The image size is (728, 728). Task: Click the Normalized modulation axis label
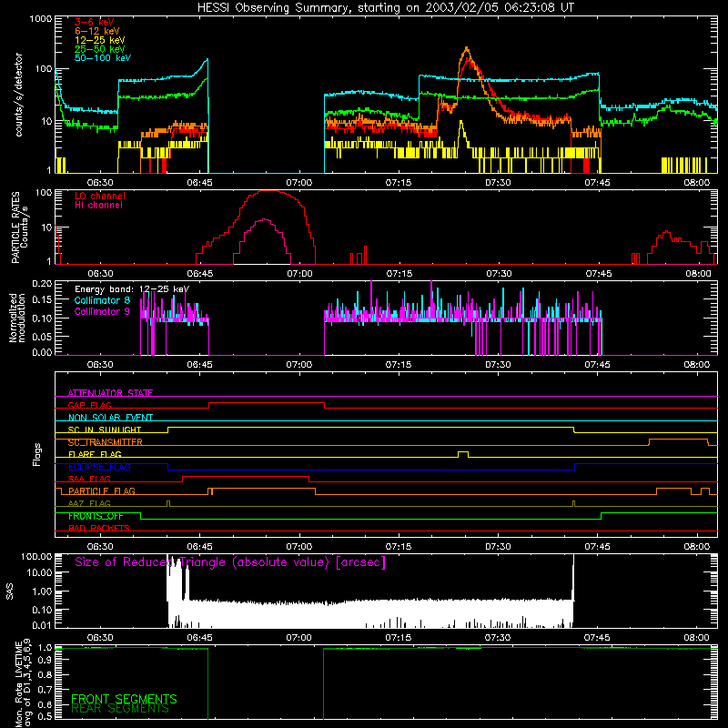(17, 318)
